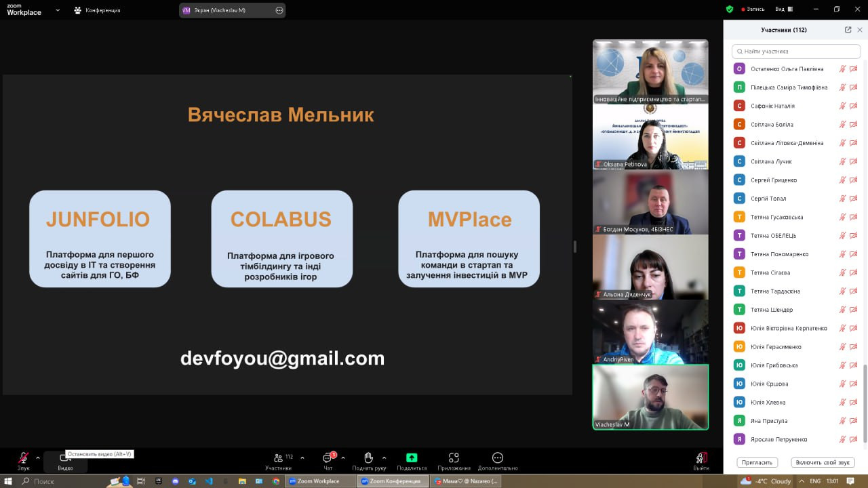Viewport: 868px width, 488px height.
Task: Toggle the microphone with the Звук button
Action: pyautogui.click(x=24, y=461)
